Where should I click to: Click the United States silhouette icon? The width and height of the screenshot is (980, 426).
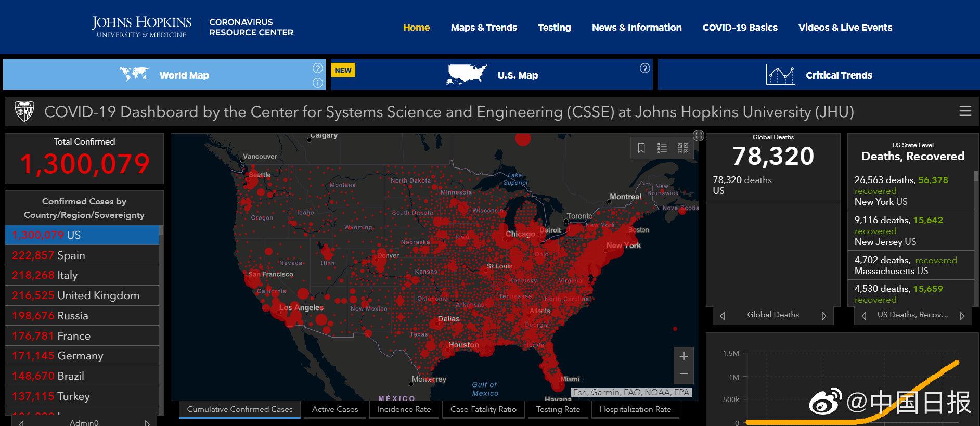(467, 74)
